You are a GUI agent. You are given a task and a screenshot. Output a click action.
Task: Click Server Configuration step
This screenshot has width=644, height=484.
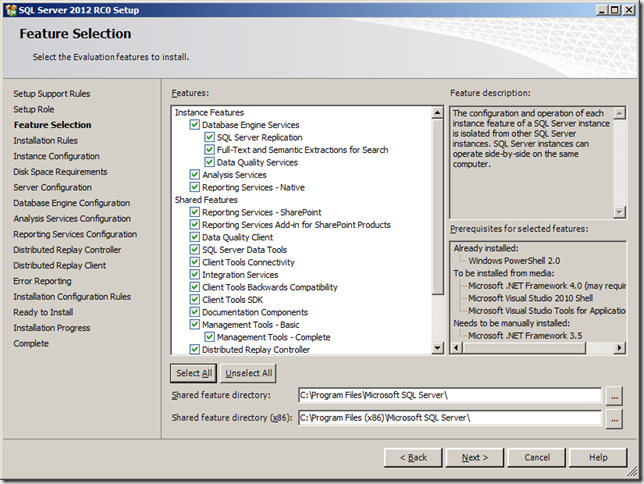(x=53, y=187)
